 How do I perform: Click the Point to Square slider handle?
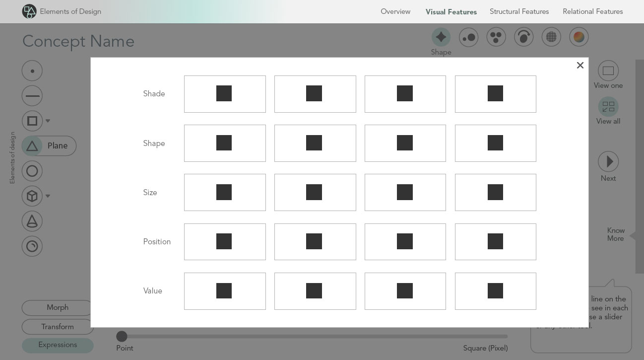(122, 337)
